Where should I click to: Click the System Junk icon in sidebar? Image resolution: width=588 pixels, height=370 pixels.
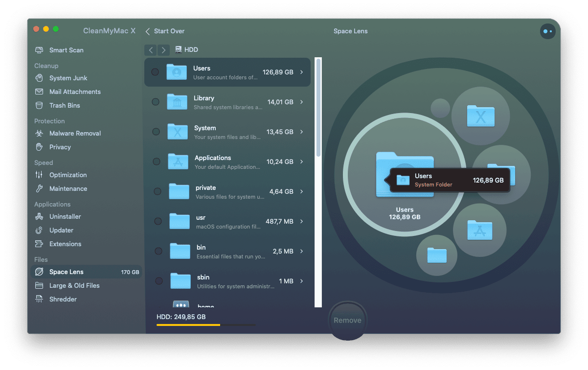(39, 78)
